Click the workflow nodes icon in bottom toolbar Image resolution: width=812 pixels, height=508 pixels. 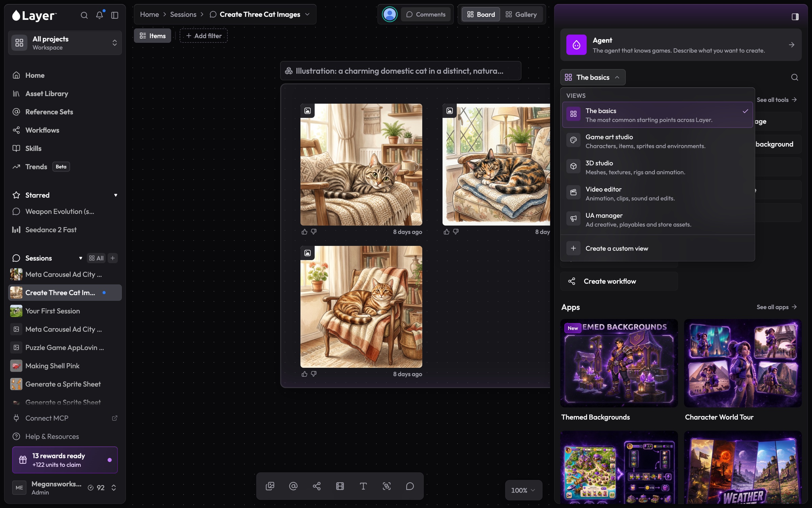[x=317, y=486]
